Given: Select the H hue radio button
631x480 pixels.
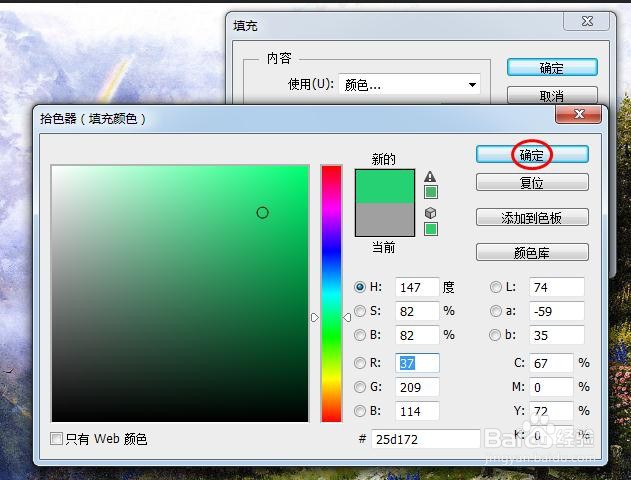Looking at the screenshot, I should (x=360, y=287).
